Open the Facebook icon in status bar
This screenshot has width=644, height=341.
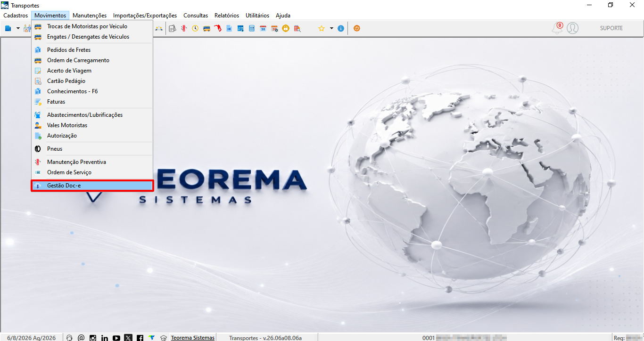pyautogui.click(x=140, y=338)
